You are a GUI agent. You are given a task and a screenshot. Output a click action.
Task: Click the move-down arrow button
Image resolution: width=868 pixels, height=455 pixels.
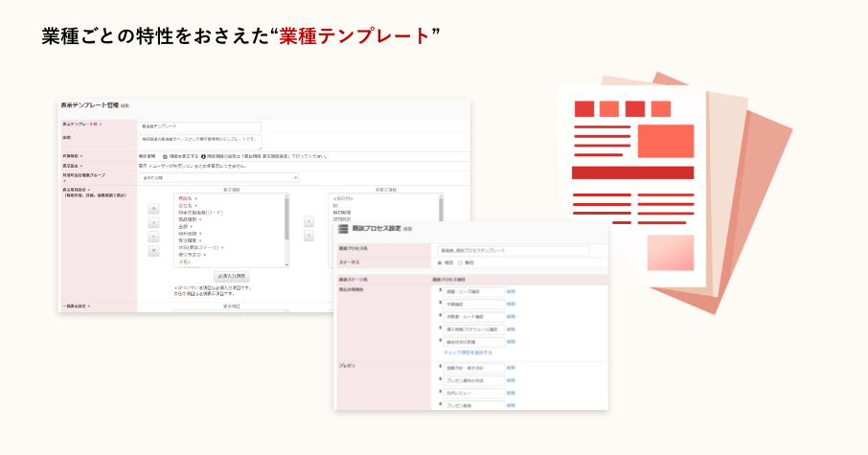[153, 237]
